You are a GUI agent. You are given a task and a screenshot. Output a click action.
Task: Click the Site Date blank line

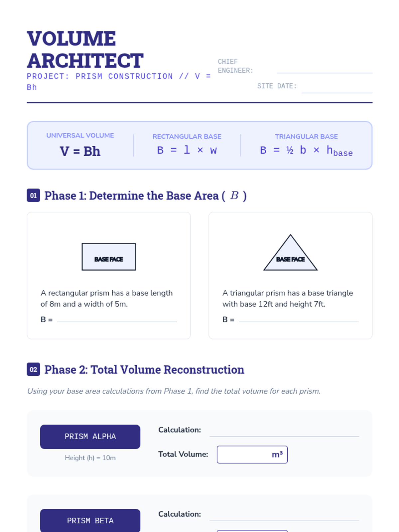point(336,89)
